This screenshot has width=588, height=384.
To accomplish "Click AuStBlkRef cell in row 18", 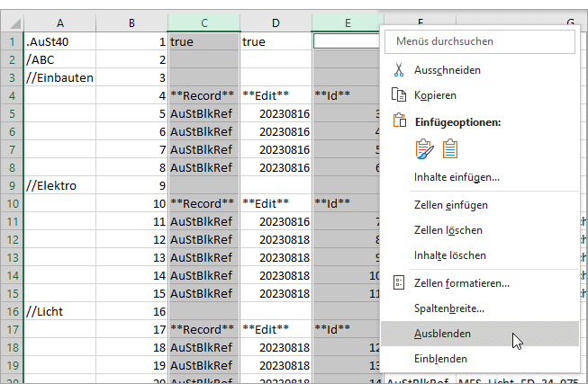I will coord(204,347).
